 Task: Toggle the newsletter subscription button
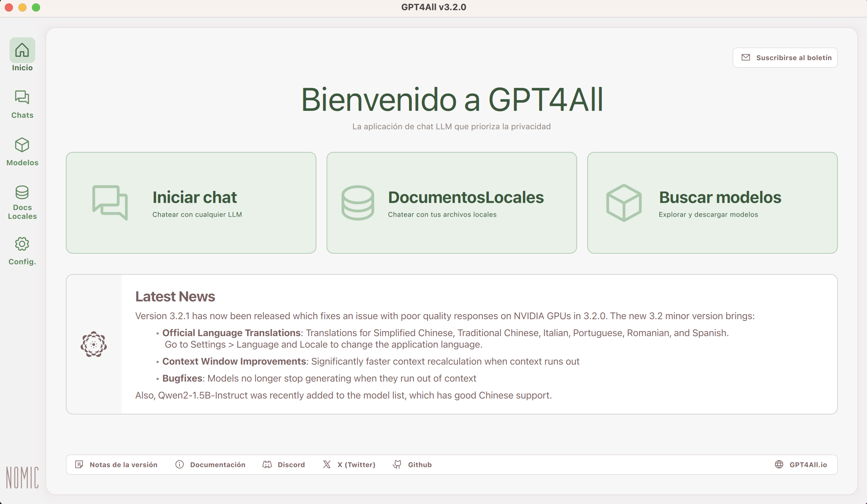coord(787,58)
